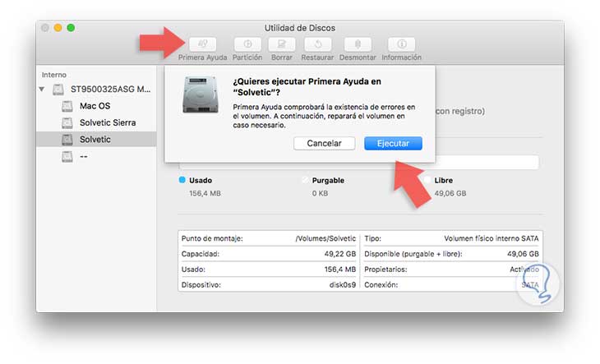This screenshot has height=364, width=600.
Task: Click the yellow minimize window button
Action: pos(58,28)
